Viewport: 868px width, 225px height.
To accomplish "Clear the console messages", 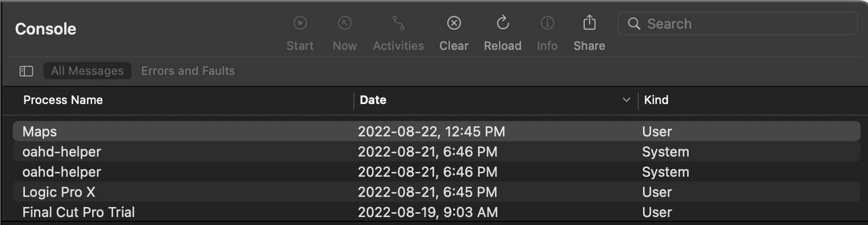I will coord(454,23).
